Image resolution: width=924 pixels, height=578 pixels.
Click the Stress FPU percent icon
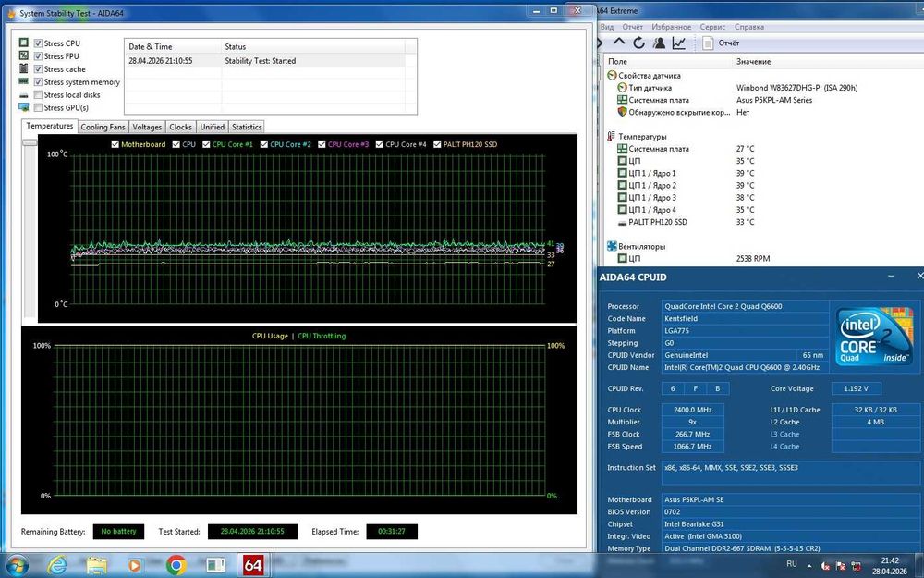(x=24, y=55)
